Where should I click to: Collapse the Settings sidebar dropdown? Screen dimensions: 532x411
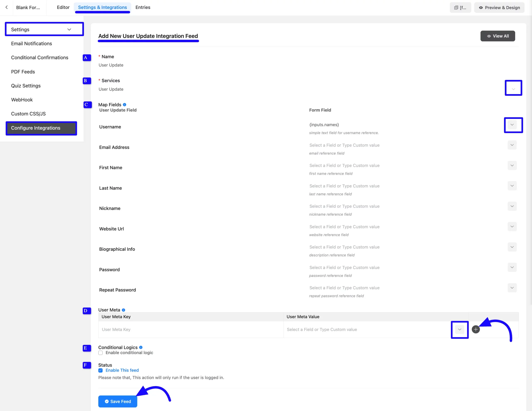click(x=69, y=29)
